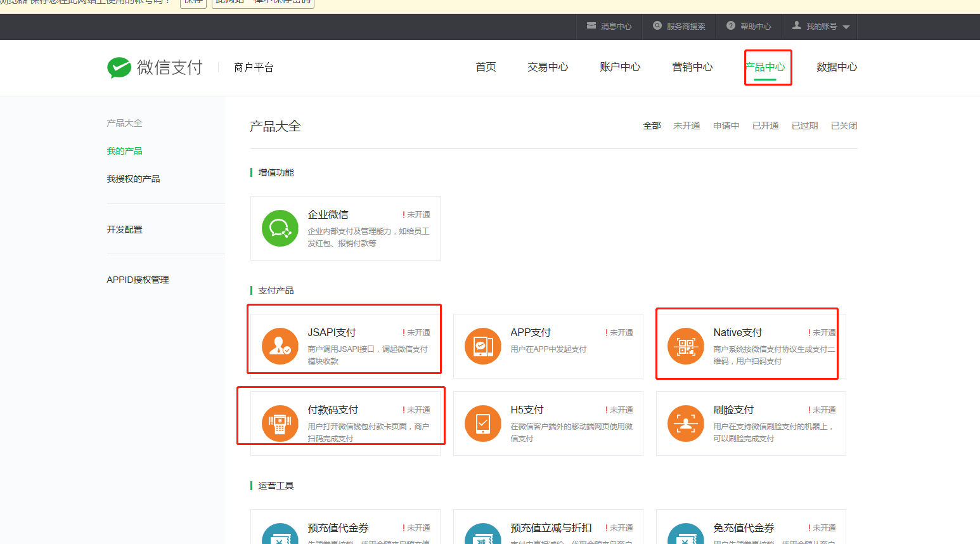Click the user icon beside 我的账号
The width and height of the screenshot is (980, 544).
tap(797, 25)
